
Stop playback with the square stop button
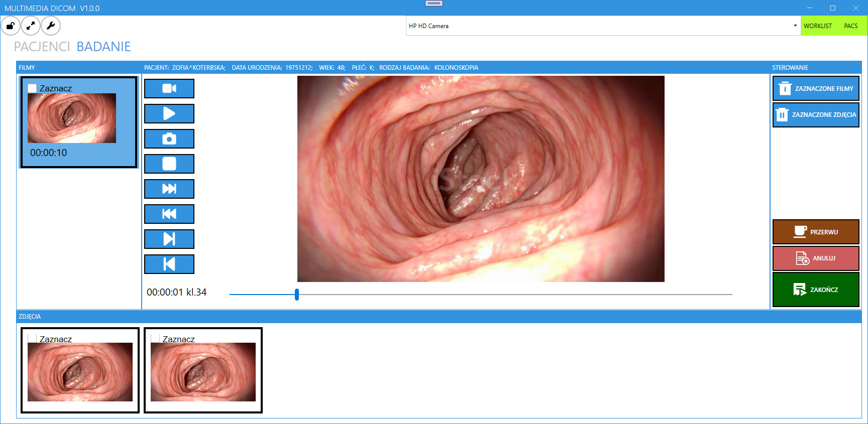(x=169, y=164)
